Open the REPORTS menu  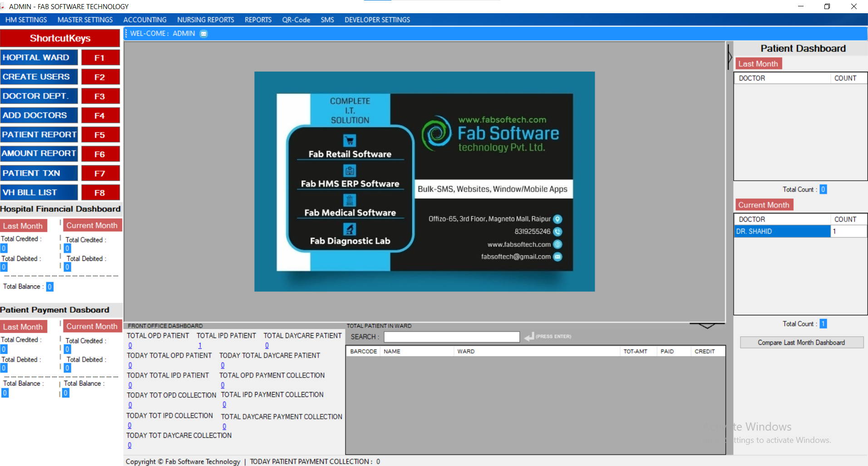coord(258,20)
